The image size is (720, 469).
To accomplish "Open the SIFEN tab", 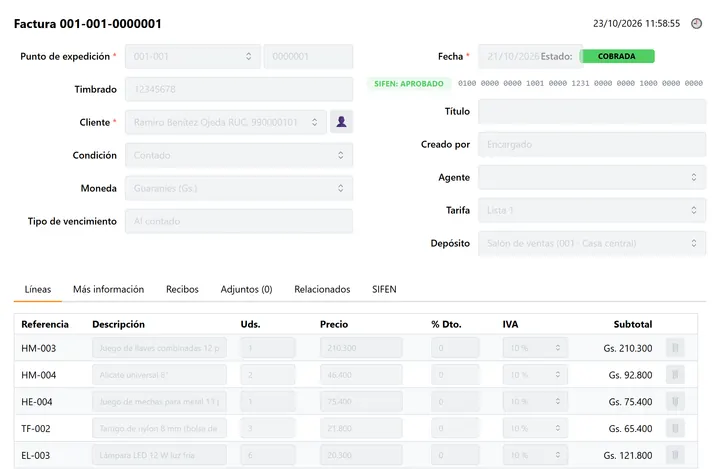I will tap(384, 289).
